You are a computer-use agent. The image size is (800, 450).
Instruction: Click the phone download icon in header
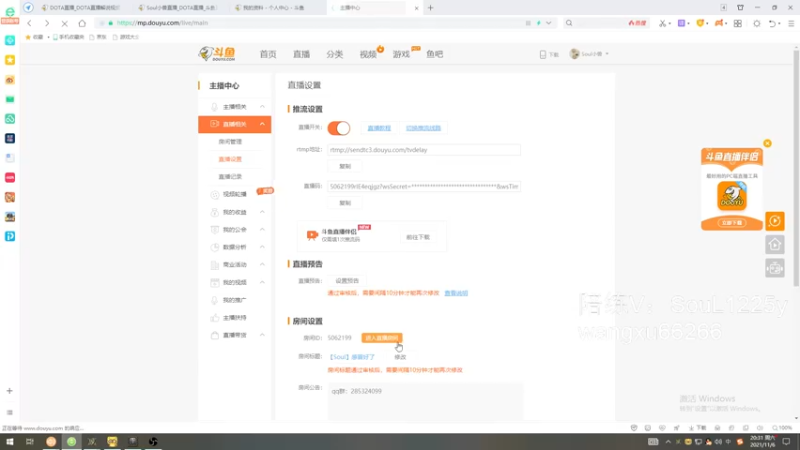click(x=543, y=54)
